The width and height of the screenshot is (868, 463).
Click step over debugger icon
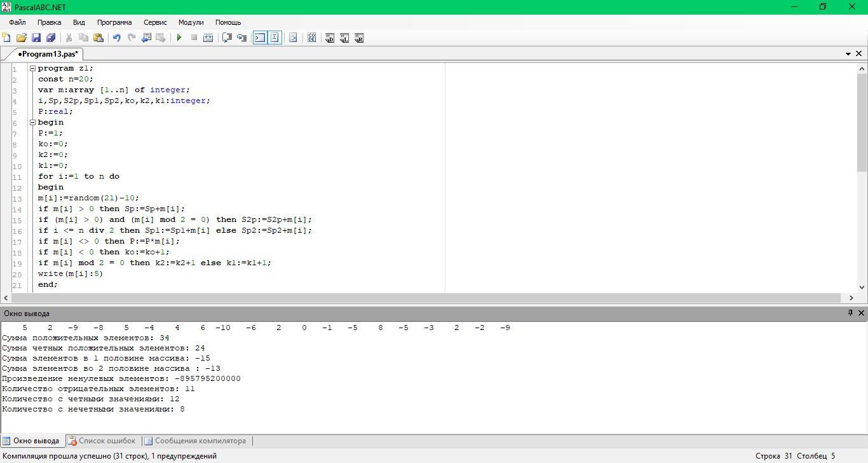(x=241, y=38)
